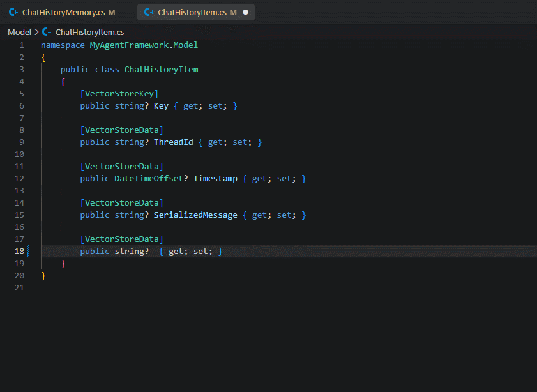Click the unsaved dot on ChatHistoryItem.cs tab
This screenshot has width=537, height=392.
coord(245,12)
